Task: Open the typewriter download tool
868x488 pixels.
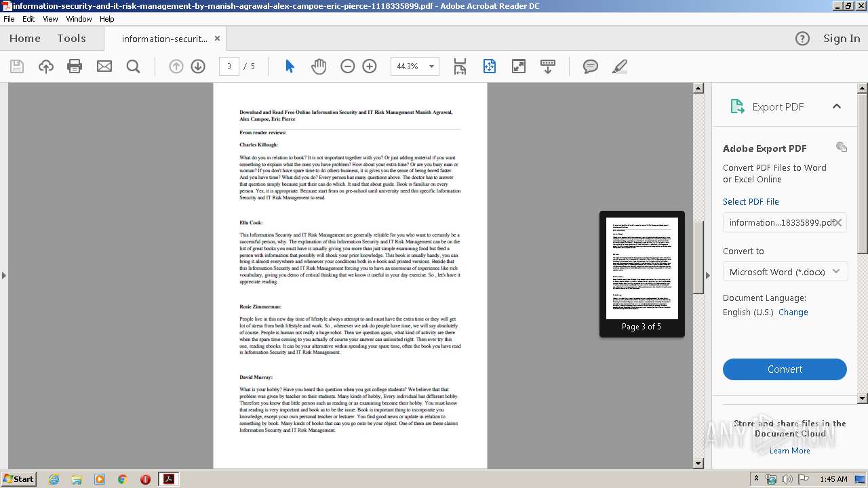Action: 548,66
